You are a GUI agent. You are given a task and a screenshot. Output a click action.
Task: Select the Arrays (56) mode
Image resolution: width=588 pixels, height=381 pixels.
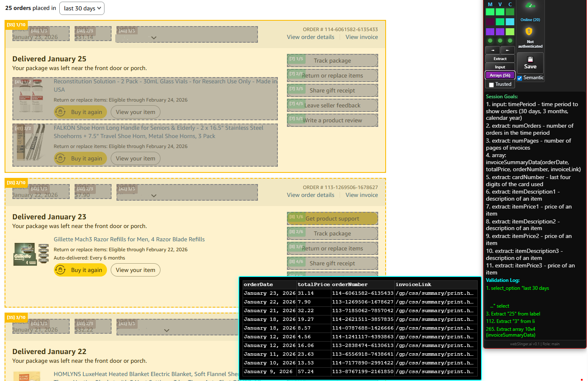pyautogui.click(x=500, y=75)
